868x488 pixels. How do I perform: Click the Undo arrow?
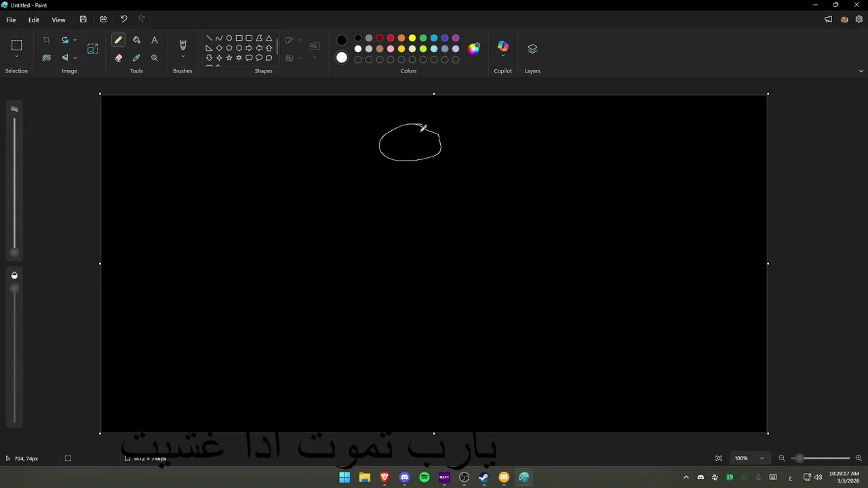click(x=123, y=20)
